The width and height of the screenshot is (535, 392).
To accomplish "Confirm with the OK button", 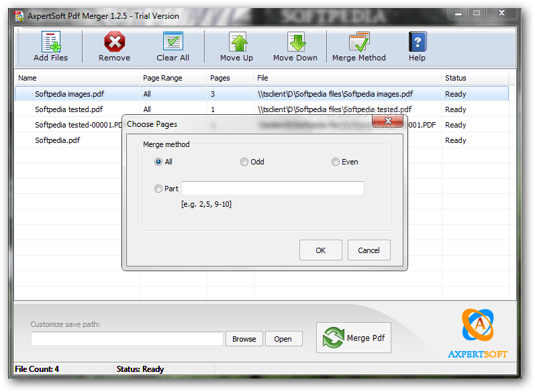I will 321,250.
